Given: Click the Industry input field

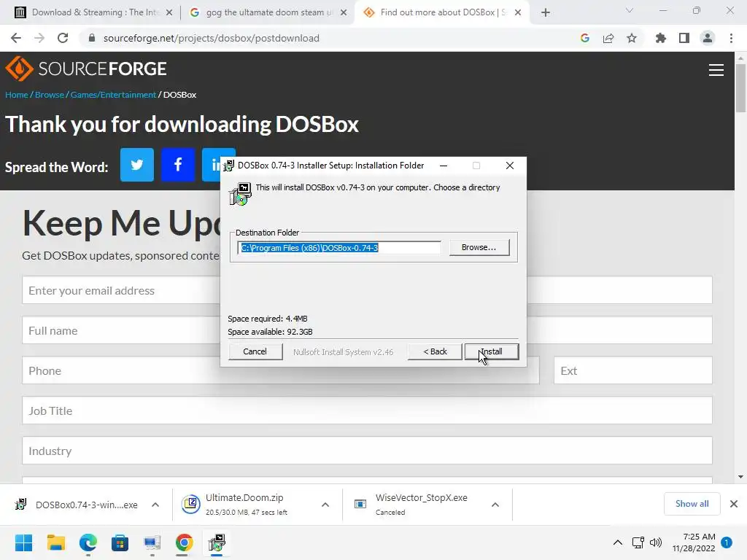Looking at the screenshot, I should [367, 450].
